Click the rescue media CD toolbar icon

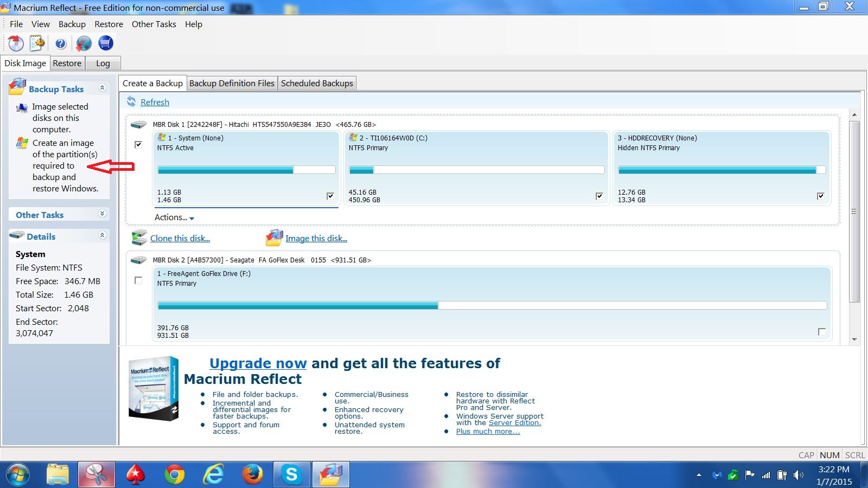point(16,43)
